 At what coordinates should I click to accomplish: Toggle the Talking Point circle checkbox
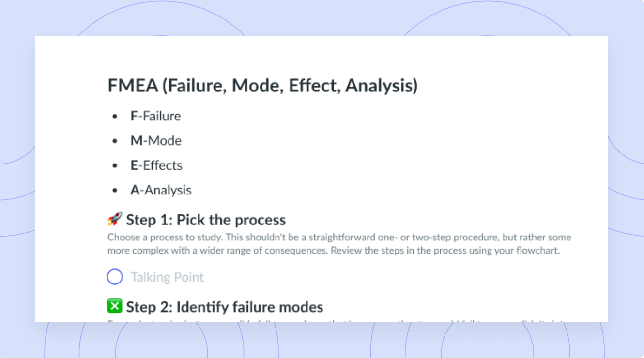[115, 277]
